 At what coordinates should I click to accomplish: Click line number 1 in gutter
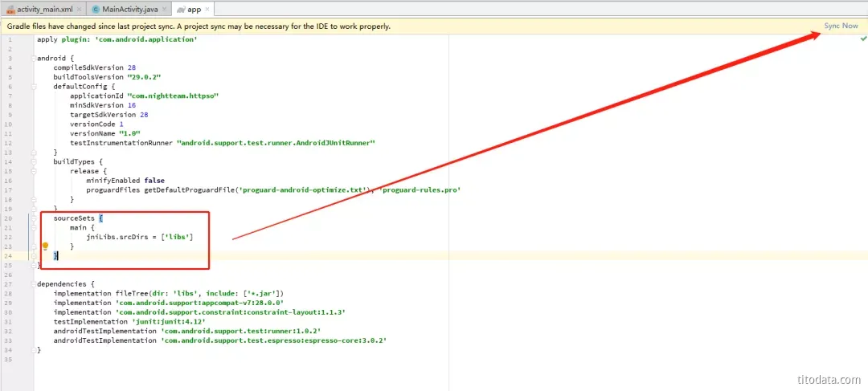pos(10,39)
